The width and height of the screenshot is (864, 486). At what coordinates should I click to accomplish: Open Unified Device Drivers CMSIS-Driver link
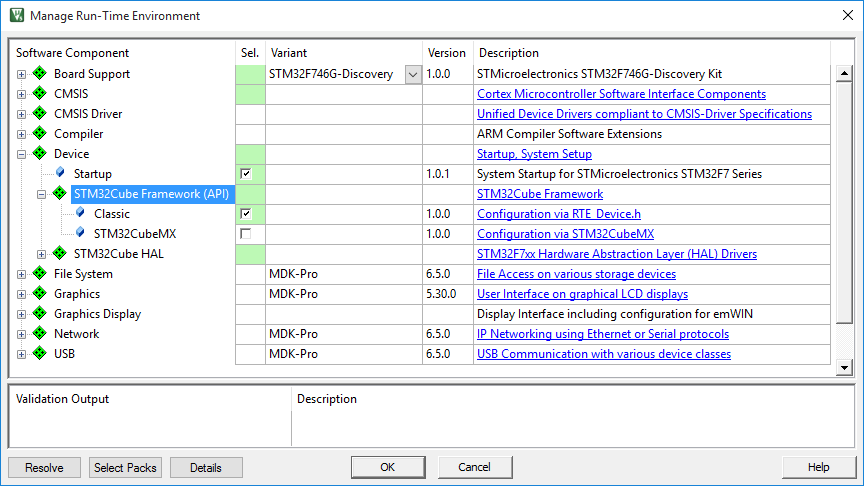[645, 114]
